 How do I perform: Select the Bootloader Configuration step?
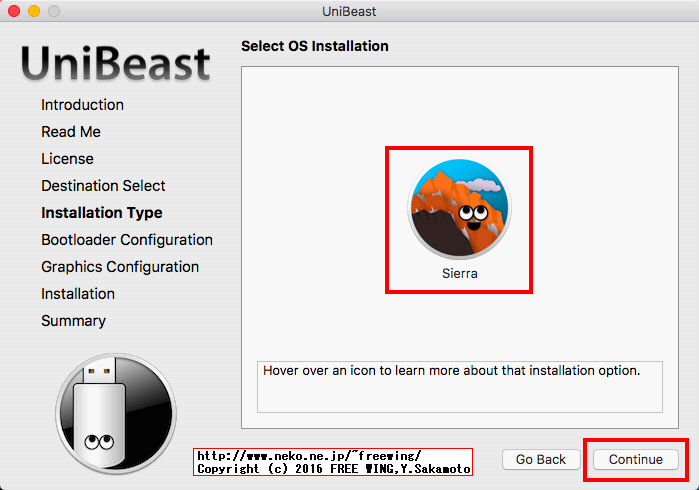tap(127, 240)
